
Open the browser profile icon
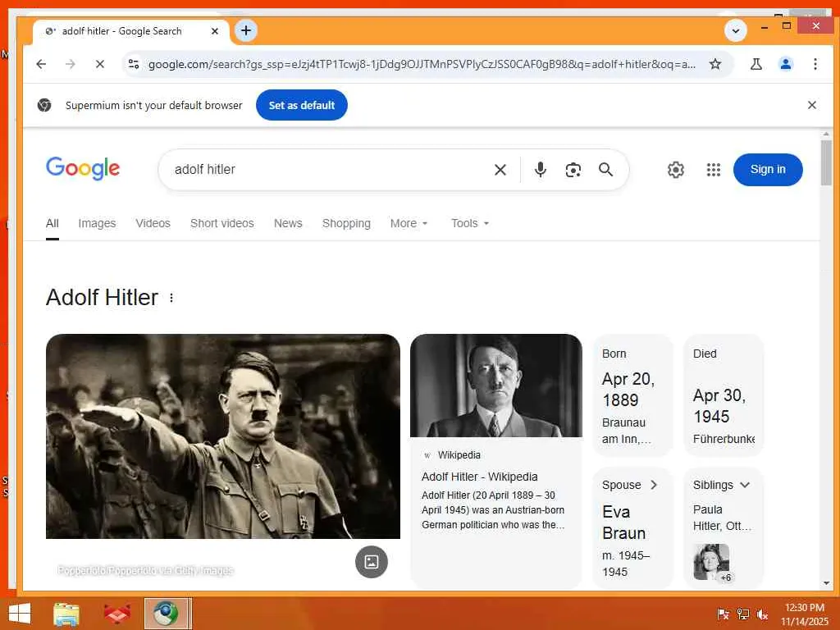(785, 64)
